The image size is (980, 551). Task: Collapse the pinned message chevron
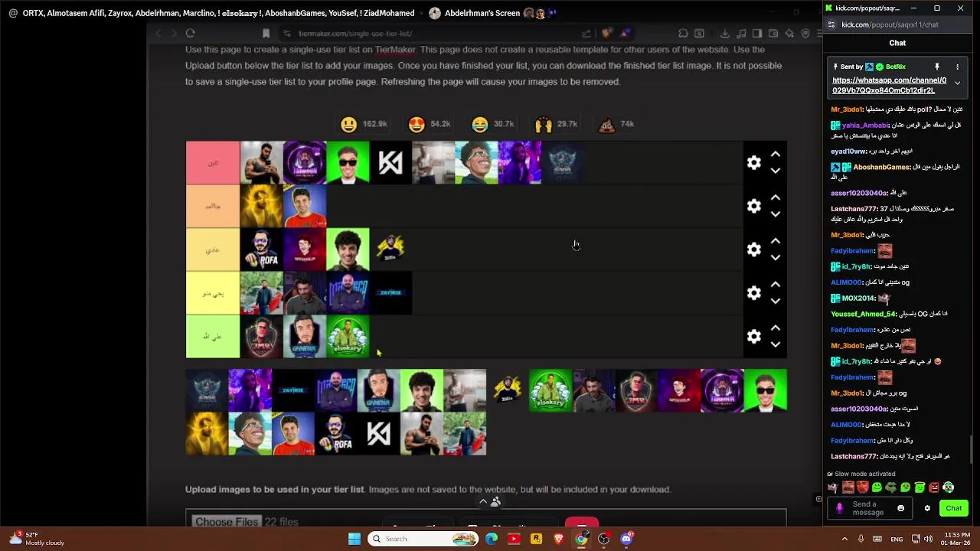[x=957, y=83]
